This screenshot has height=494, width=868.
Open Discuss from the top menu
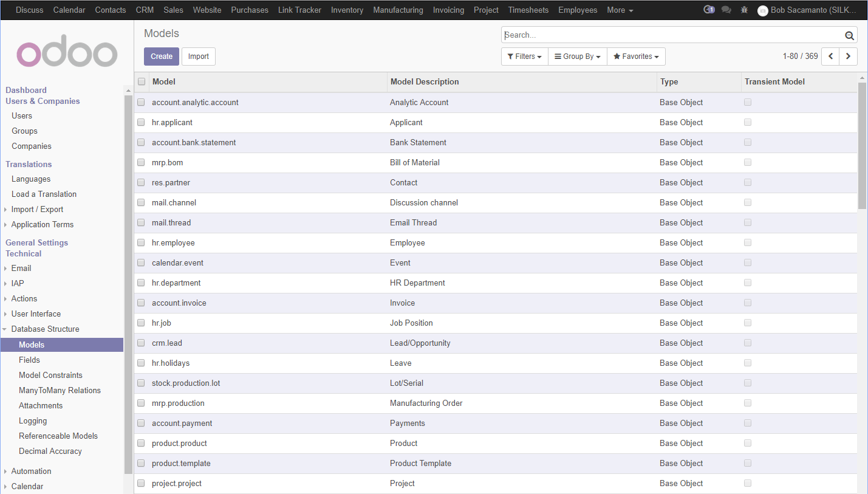pyautogui.click(x=30, y=10)
